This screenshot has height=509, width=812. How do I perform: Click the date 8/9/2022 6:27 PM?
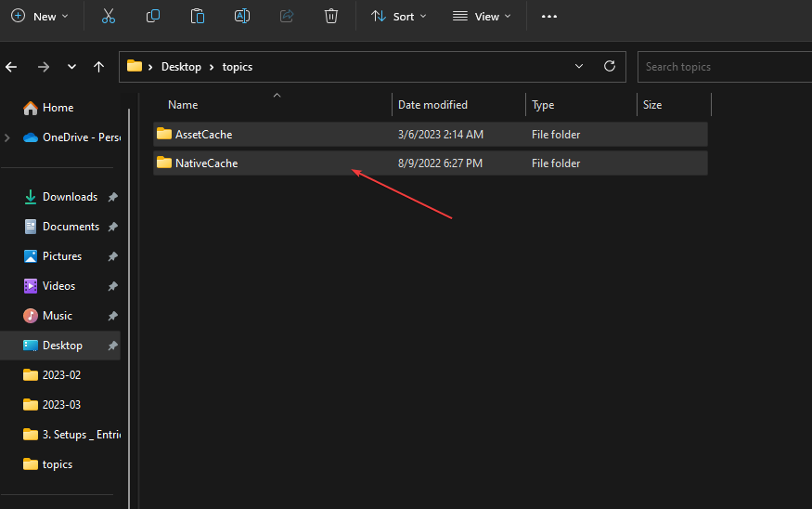[440, 163]
